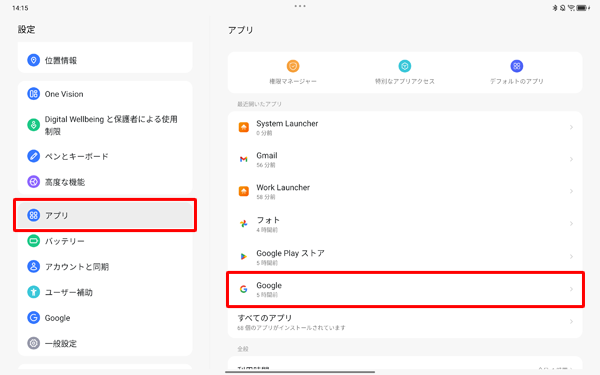
Task: Expand System Launcher row chevron
Action: (571, 127)
